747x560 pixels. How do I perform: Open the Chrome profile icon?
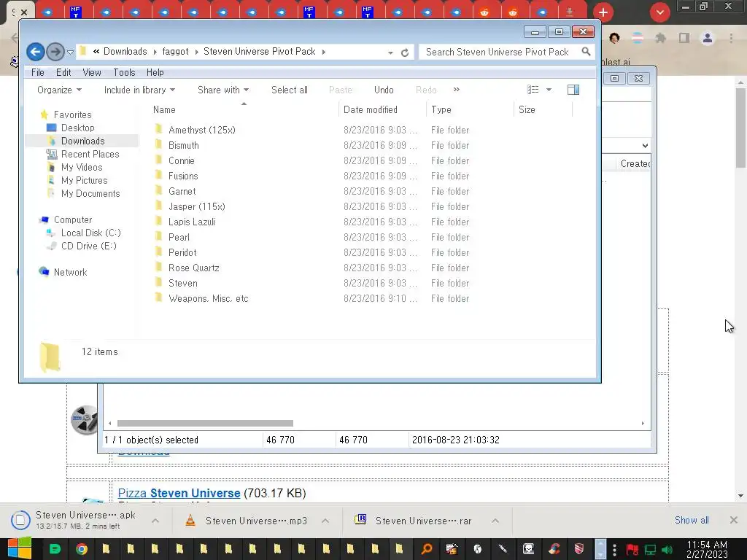708,38
